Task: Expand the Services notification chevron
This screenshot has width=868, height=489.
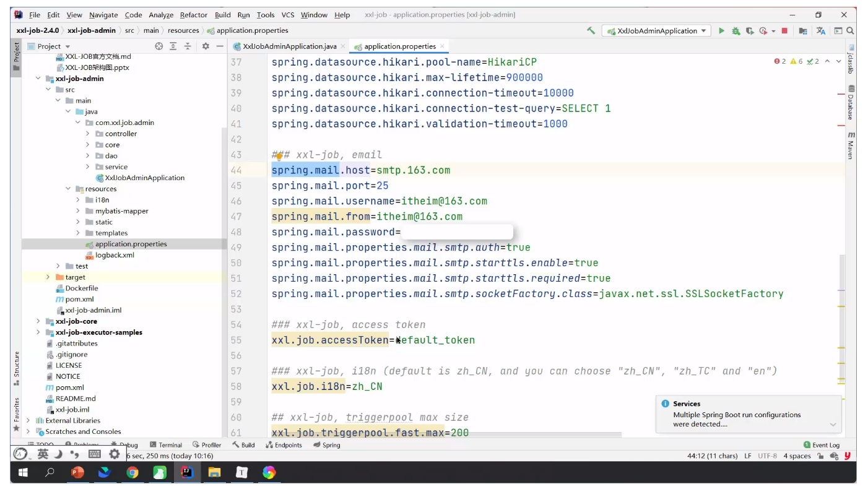Action: 833,425
